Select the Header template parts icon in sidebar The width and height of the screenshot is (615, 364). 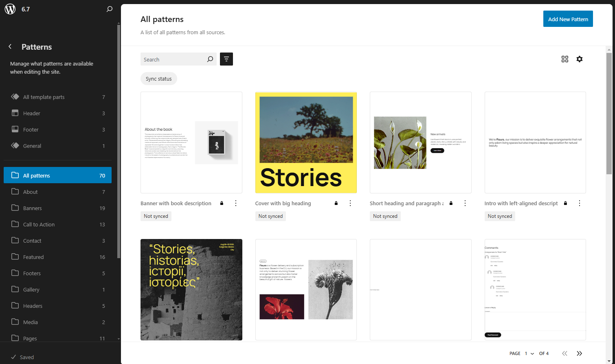tap(15, 113)
